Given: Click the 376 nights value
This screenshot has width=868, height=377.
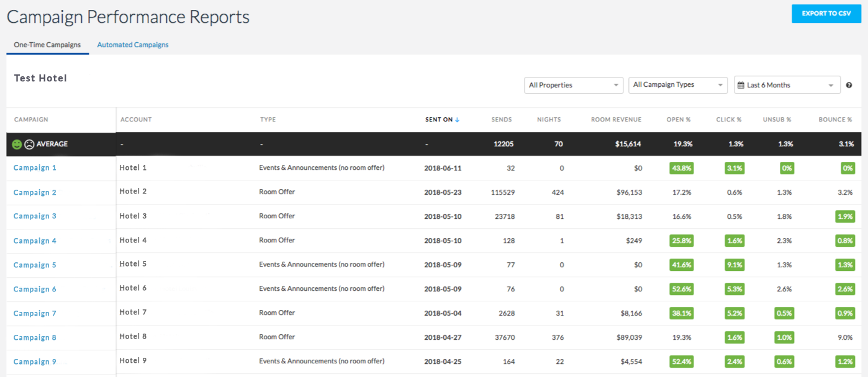Looking at the screenshot, I should coord(558,337).
